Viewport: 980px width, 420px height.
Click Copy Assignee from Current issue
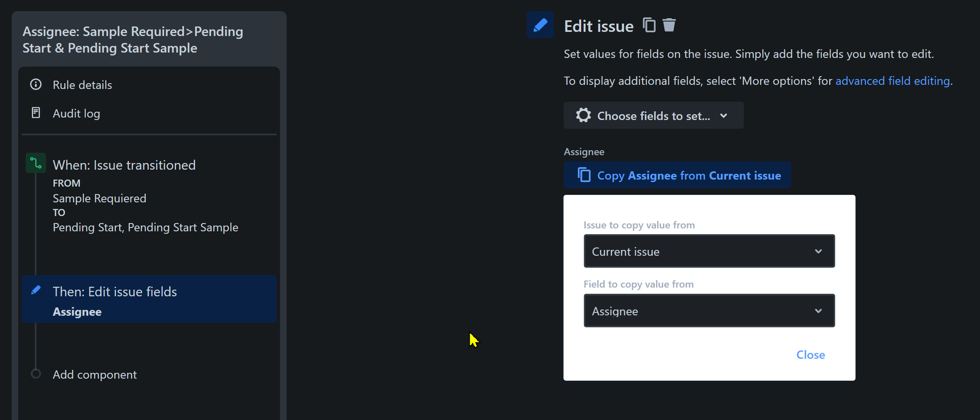tap(688, 175)
